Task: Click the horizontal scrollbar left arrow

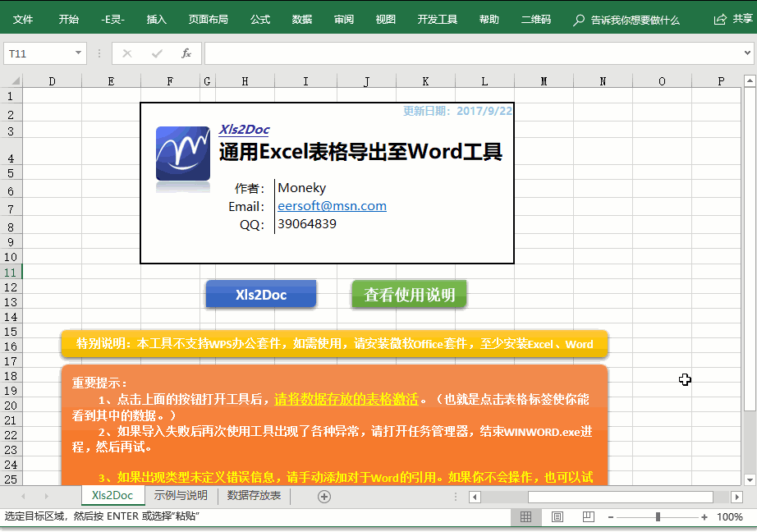Action: [x=475, y=497]
